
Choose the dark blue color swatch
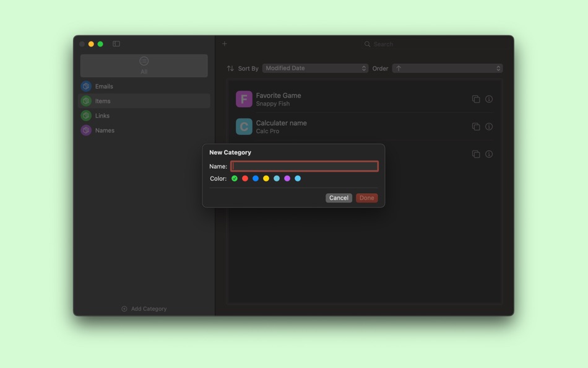coord(256,178)
